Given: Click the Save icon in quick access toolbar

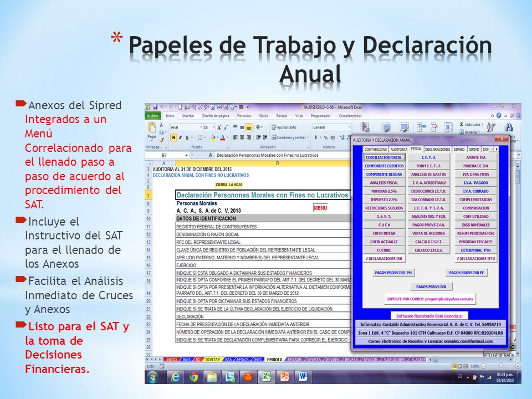Looking at the screenshot, I should click(155, 107).
